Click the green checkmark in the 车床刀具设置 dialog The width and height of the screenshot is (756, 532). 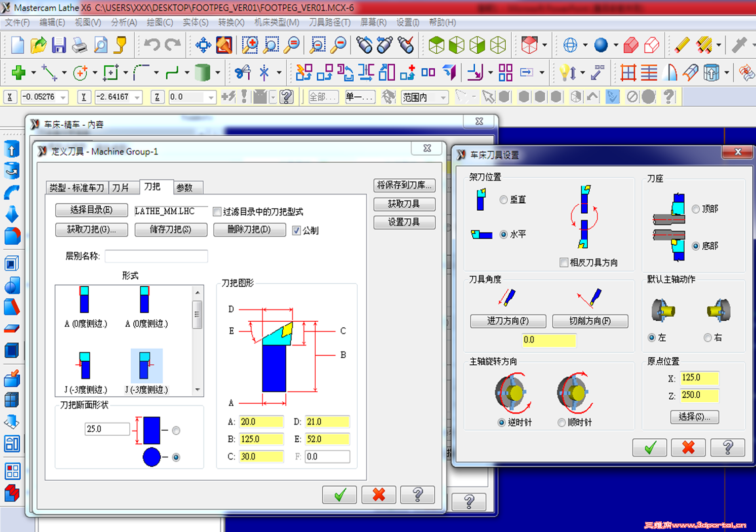pyautogui.click(x=650, y=447)
